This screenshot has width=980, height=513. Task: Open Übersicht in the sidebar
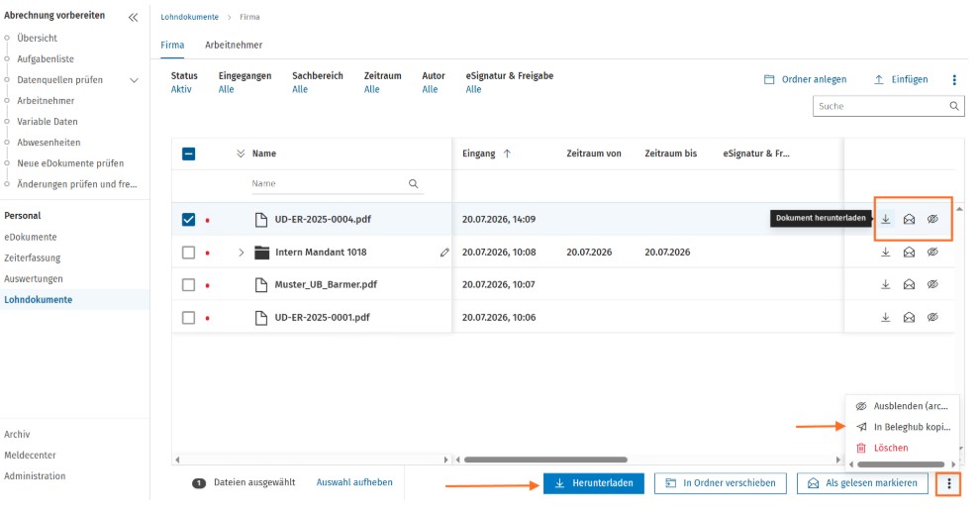[x=37, y=39]
